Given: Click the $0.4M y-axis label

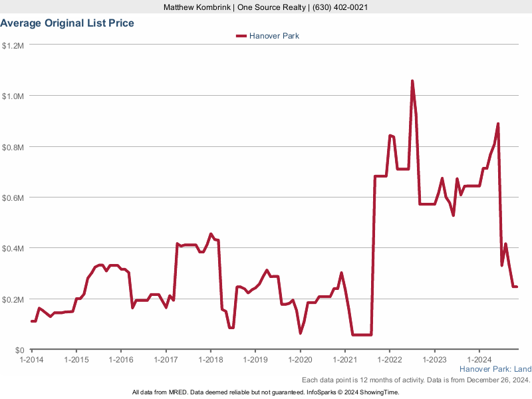Looking at the screenshot, I should (x=13, y=248).
